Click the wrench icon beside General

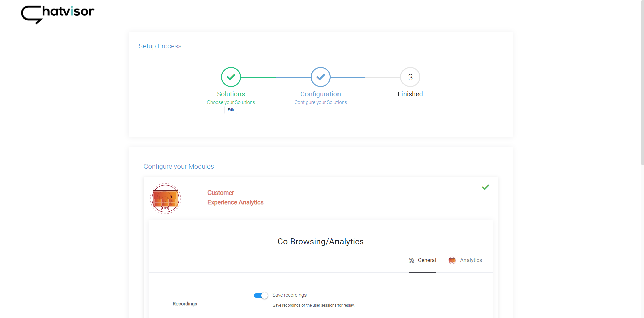412,260
